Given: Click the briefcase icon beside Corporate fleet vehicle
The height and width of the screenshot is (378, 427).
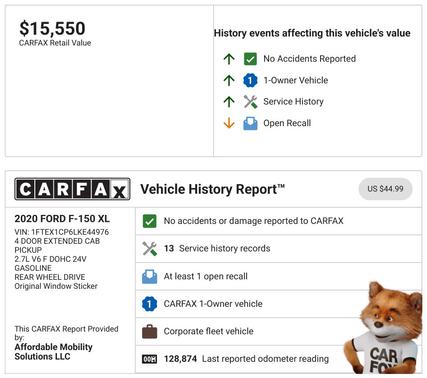Looking at the screenshot, I should click(149, 332).
